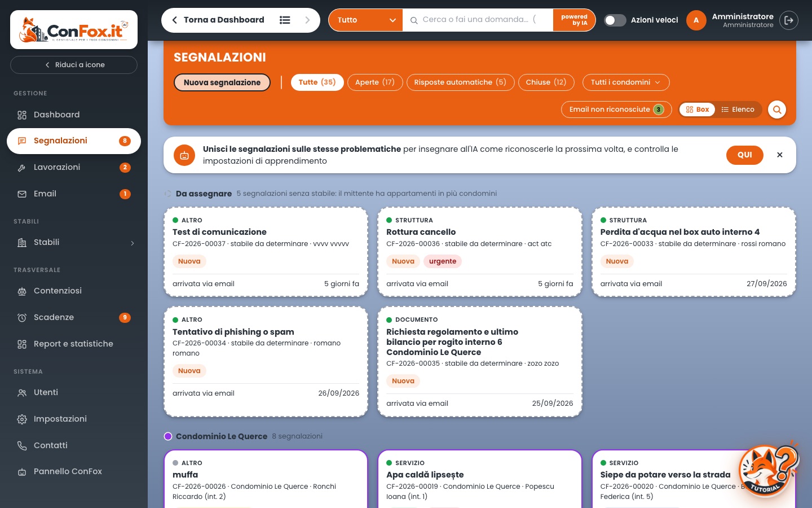Click the urgente tag on Rottura cancello

click(443, 261)
